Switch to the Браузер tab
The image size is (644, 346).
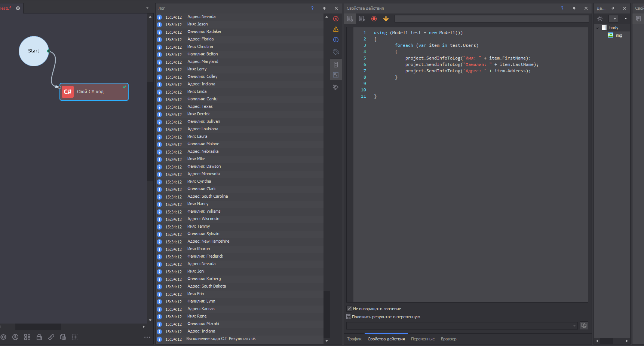click(448, 339)
